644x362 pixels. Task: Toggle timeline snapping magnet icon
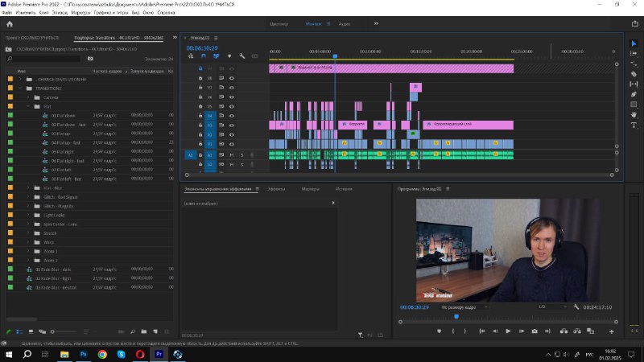204,56
